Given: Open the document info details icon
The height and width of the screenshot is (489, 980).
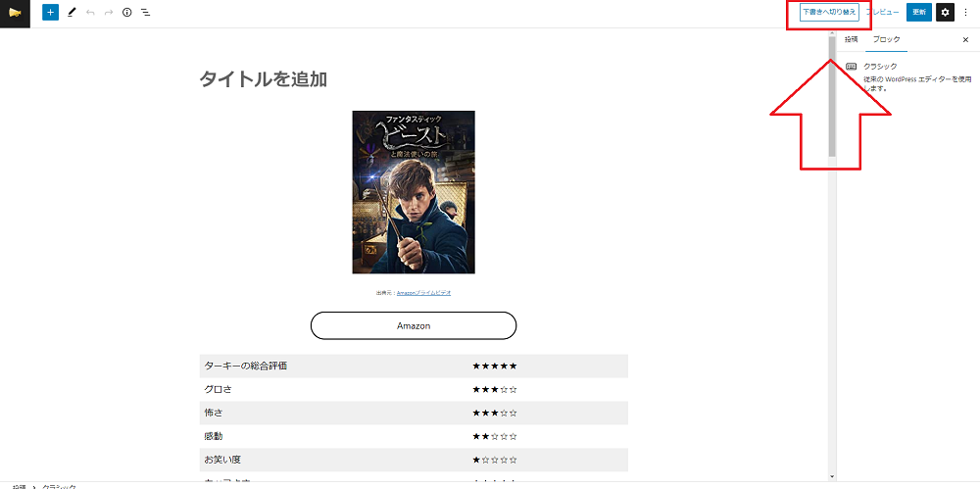Looking at the screenshot, I should [126, 12].
